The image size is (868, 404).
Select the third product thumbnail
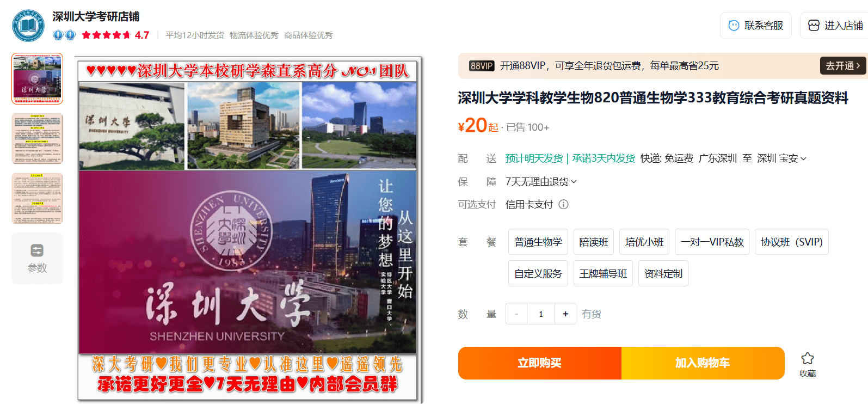pyautogui.click(x=38, y=198)
